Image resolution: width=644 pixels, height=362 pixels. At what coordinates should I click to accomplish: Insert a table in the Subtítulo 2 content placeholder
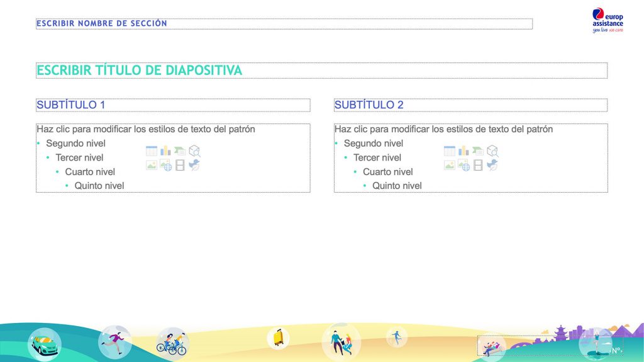pos(449,151)
